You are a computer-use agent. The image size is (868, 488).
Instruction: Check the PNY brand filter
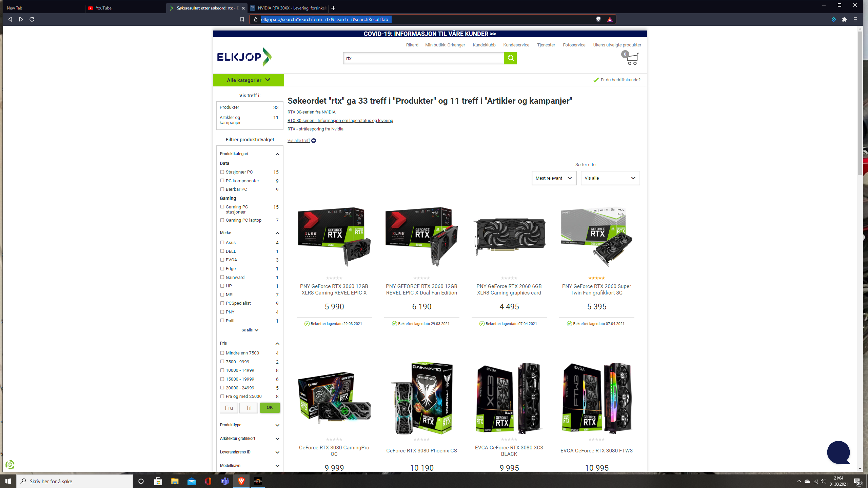pyautogui.click(x=222, y=312)
